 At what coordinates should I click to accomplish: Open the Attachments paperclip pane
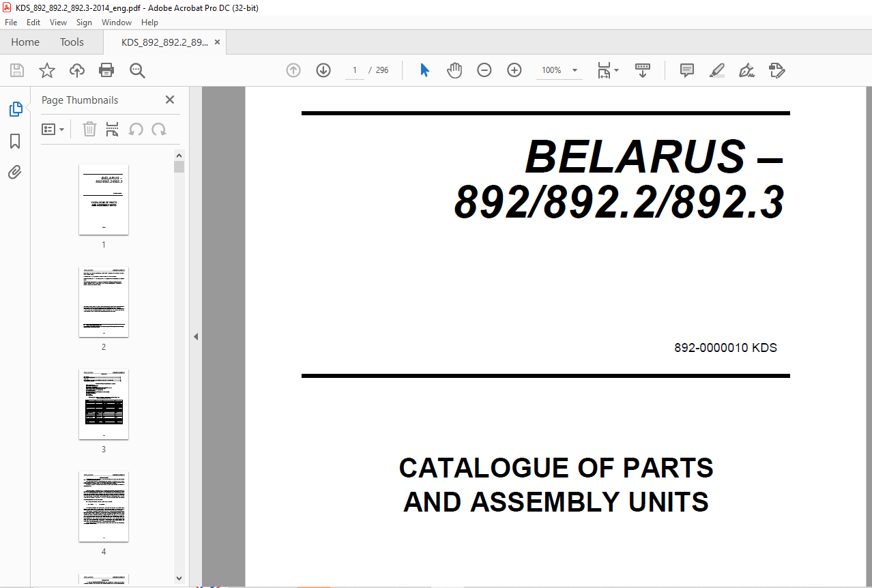[15, 173]
